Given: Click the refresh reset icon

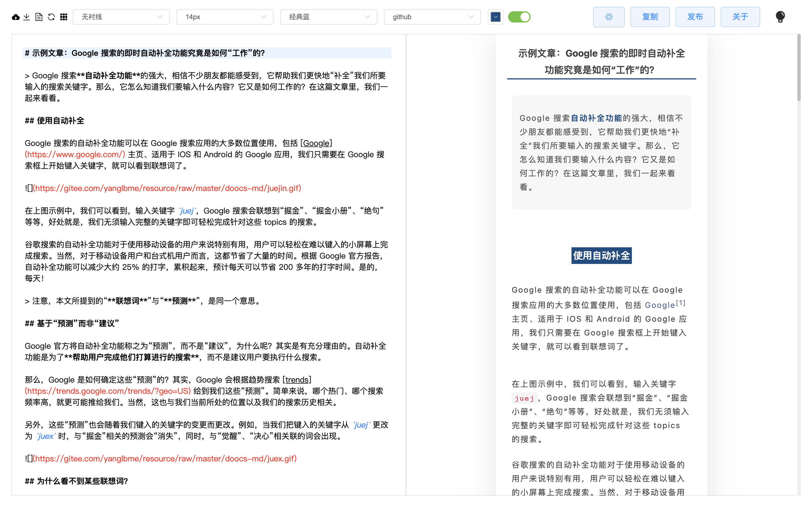Looking at the screenshot, I should click(x=51, y=17).
